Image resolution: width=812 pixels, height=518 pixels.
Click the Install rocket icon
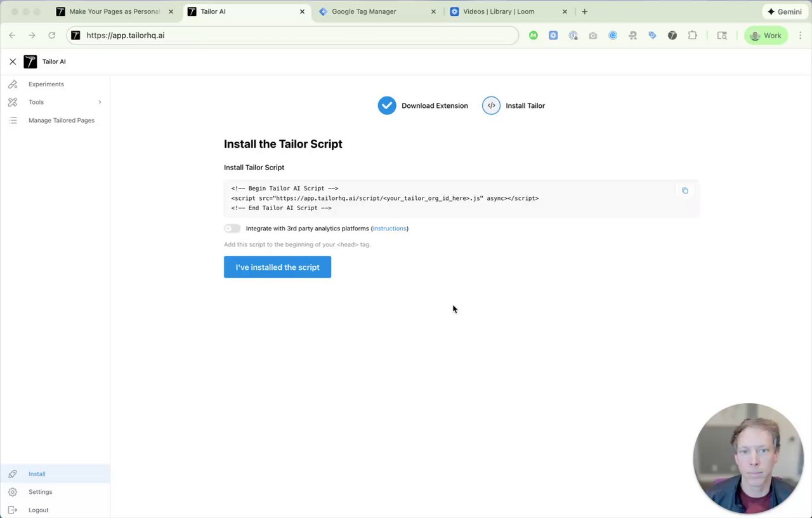[13, 474]
